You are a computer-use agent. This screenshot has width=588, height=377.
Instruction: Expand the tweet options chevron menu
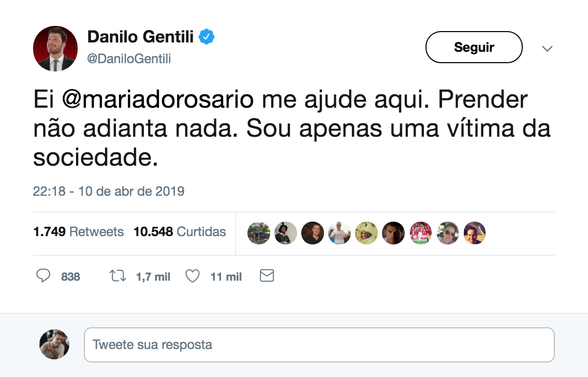[547, 49]
